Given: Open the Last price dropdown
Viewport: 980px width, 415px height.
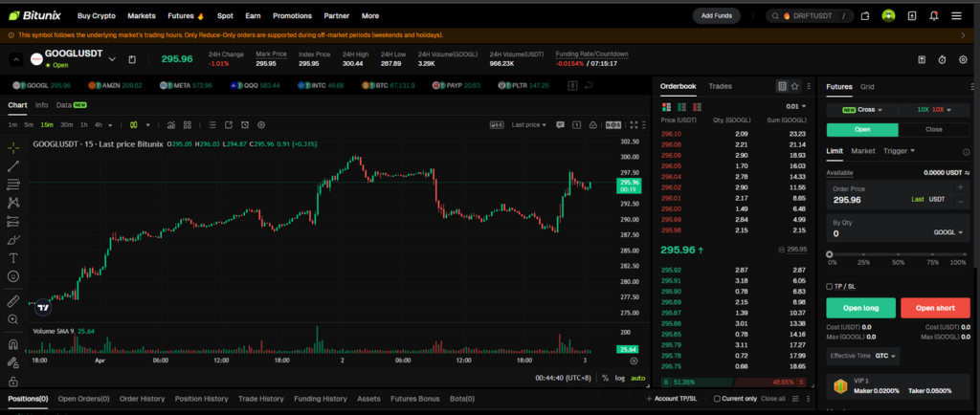Looking at the screenshot, I should point(528,125).
